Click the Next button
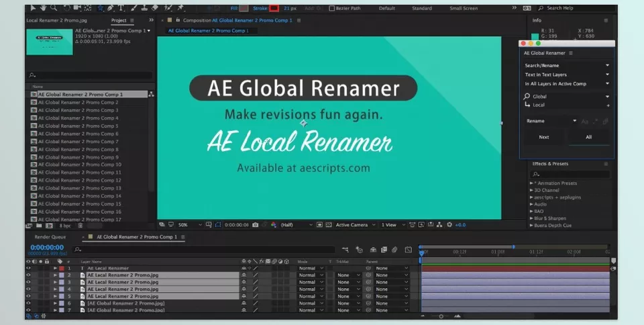The width and height of the screenshot is (644, 325). click(x=544, y=137)
